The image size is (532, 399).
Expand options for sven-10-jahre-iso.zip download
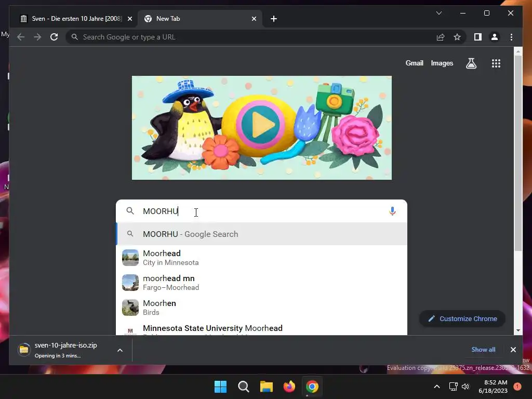pyautogui.click(x=120, y=350)
